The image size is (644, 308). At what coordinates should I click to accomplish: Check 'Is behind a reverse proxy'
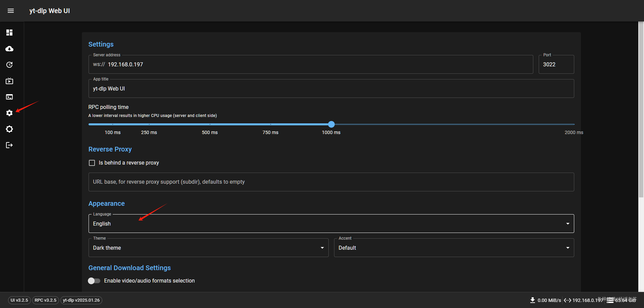(92, 163)
